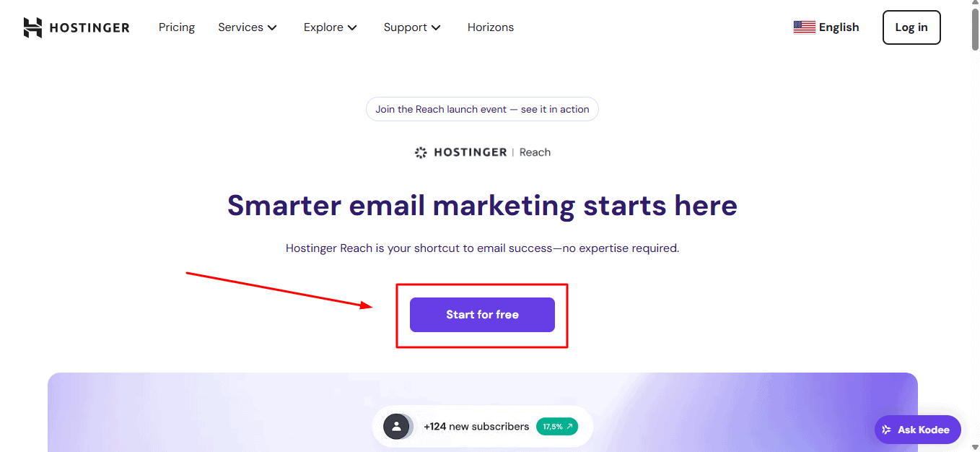Open the Reach launch event banner link
Viewport: 980px width, 452px height.
(482, 109)
